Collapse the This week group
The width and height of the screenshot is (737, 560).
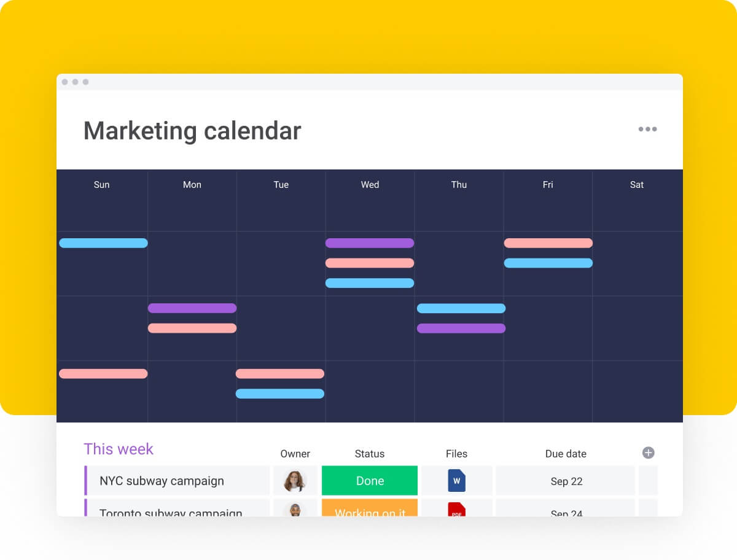click(119, 449)
